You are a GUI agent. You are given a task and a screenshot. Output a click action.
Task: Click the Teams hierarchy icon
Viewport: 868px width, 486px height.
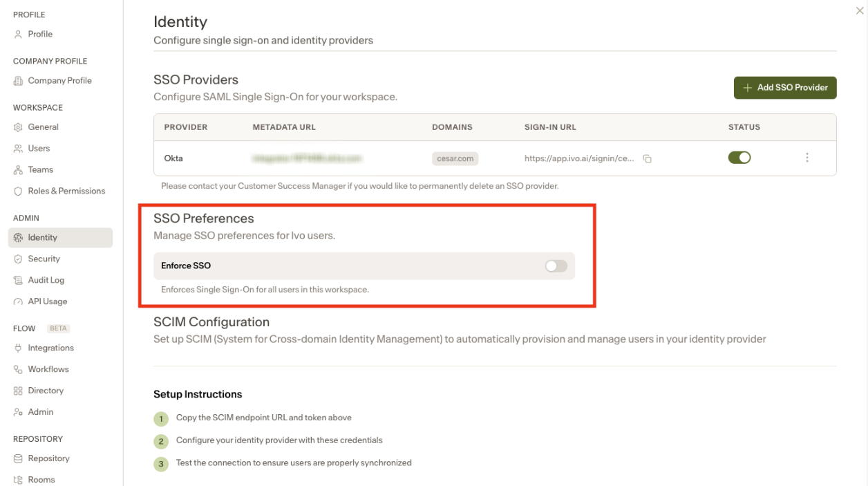(18, 170)
